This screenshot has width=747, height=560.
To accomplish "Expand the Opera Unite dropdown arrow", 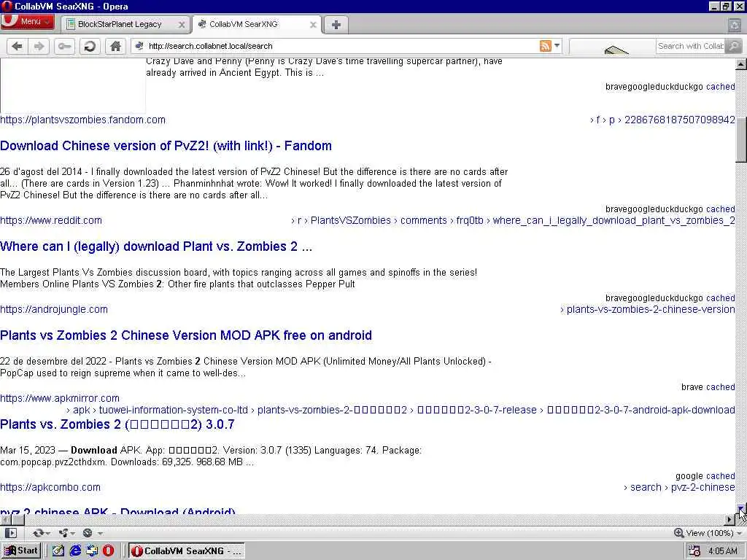I will 74,533.
